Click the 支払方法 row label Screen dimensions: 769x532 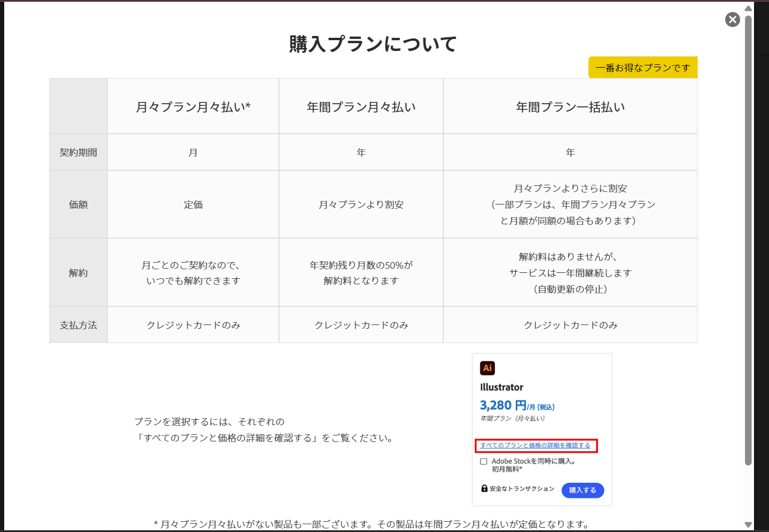click(x=78, y=325)
